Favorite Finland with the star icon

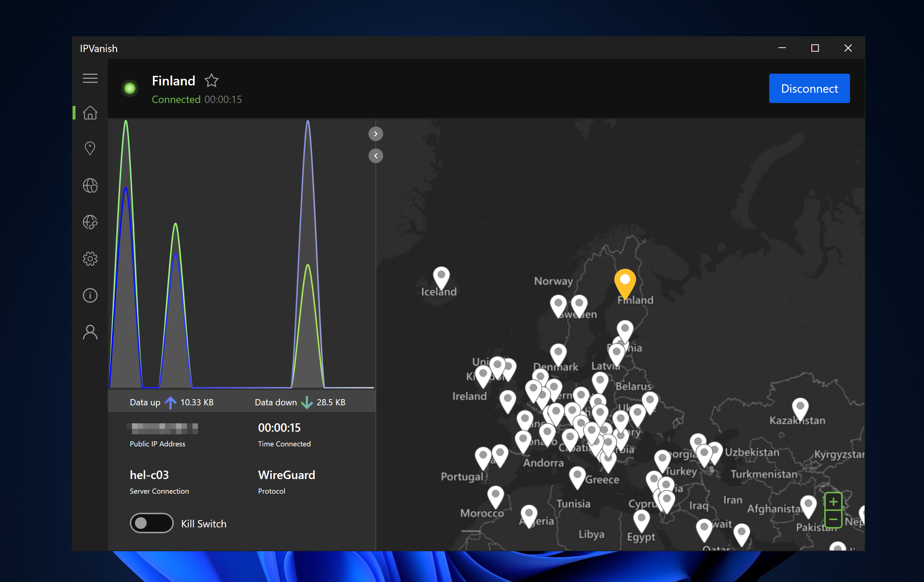[x=212, y=81]
